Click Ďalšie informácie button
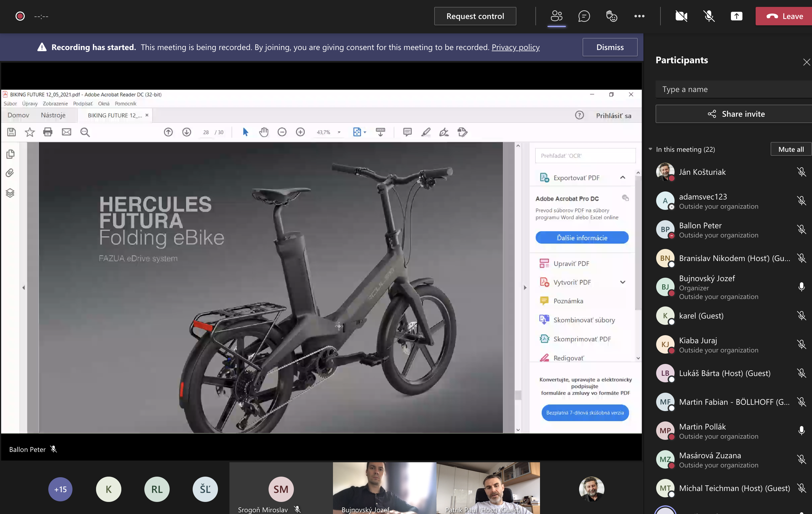The image size is (812, 514). tap(582, 238)
